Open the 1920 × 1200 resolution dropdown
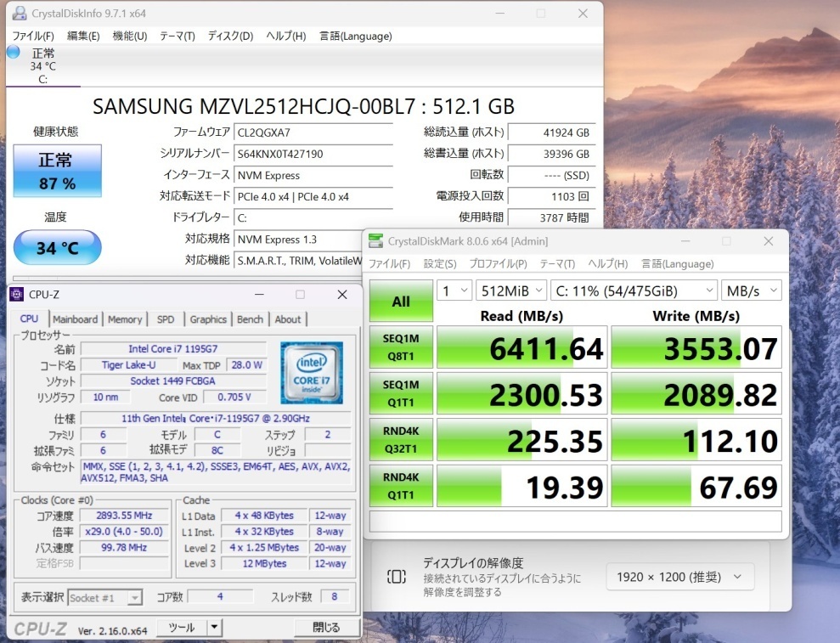This screenshot has height=643, width=840. click(680, 577)
